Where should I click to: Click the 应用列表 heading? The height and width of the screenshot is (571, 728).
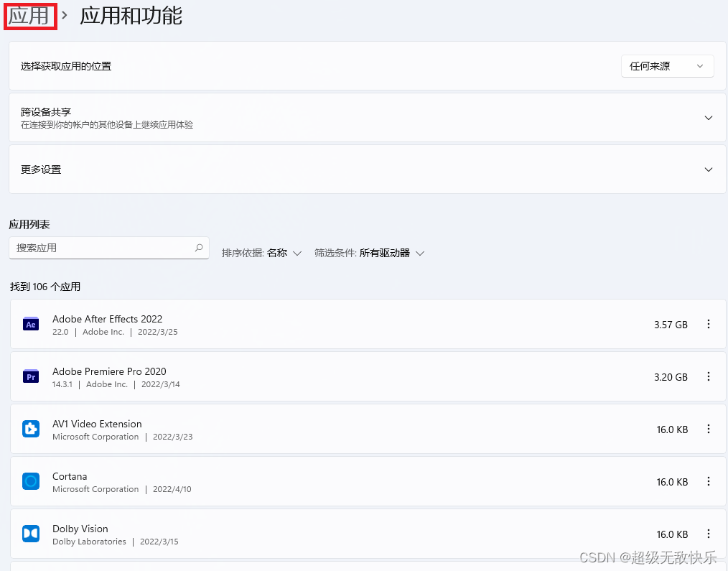tap(29, 224)
